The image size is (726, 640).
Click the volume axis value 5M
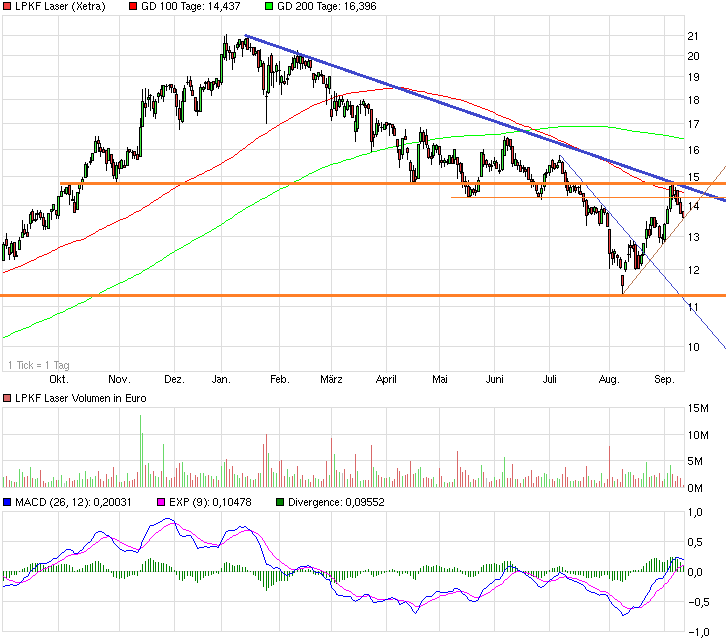click(x=695, y=461)
